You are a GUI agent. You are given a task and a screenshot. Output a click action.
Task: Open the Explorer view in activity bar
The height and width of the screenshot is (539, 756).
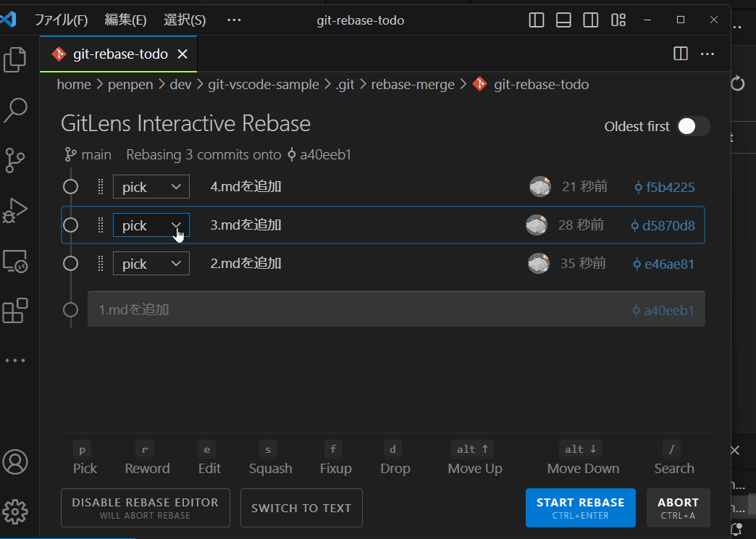15,60
